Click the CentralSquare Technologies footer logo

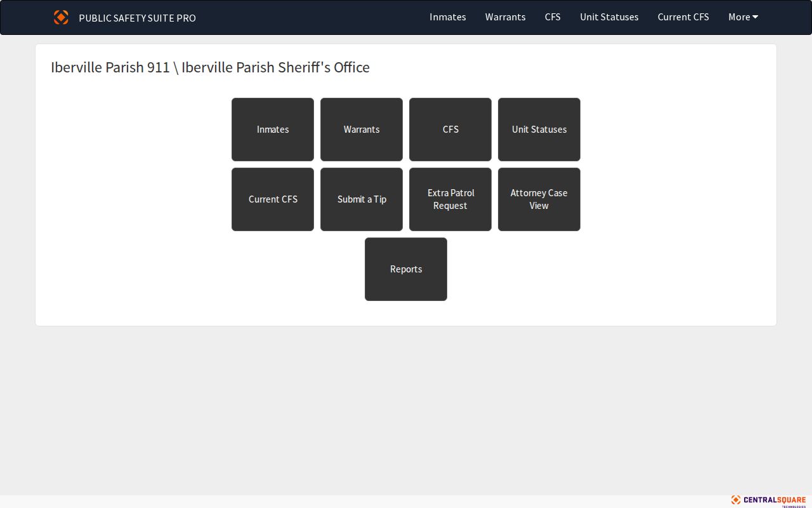768,501
